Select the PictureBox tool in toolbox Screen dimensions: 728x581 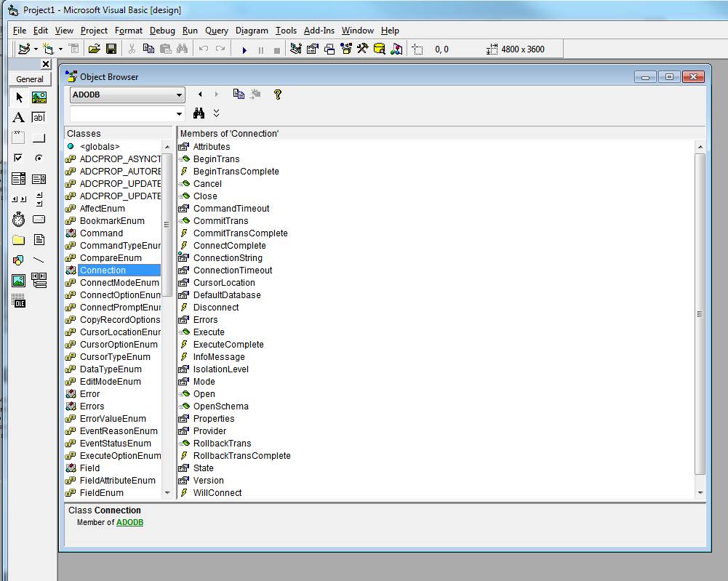(39, 97)
